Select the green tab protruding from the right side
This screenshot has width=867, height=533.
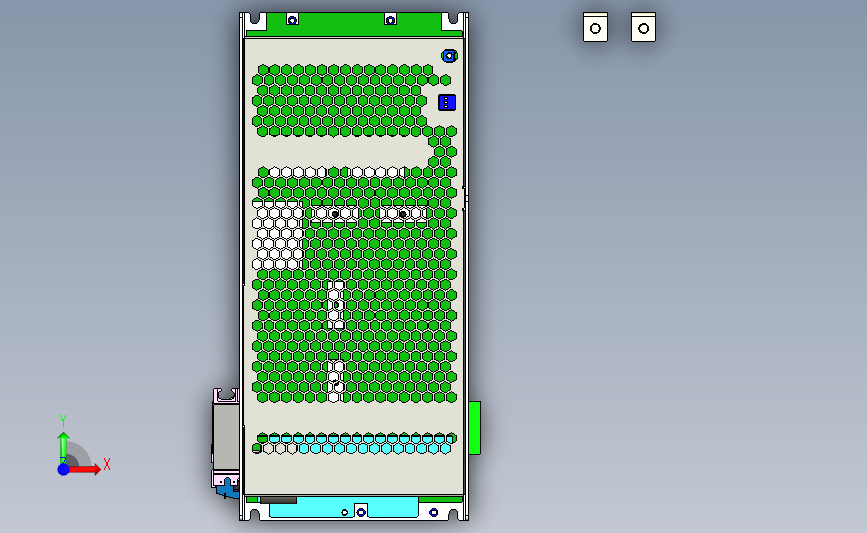click(474, 428)
